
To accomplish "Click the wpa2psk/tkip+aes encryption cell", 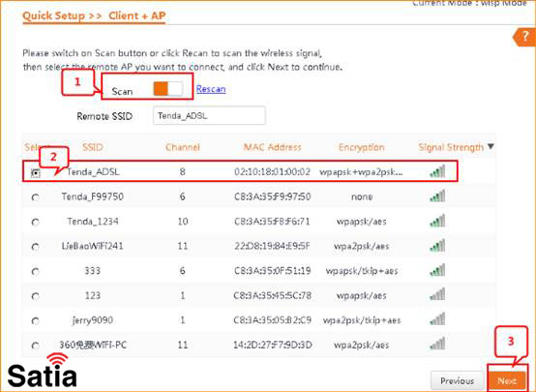I will coord(362,320).
